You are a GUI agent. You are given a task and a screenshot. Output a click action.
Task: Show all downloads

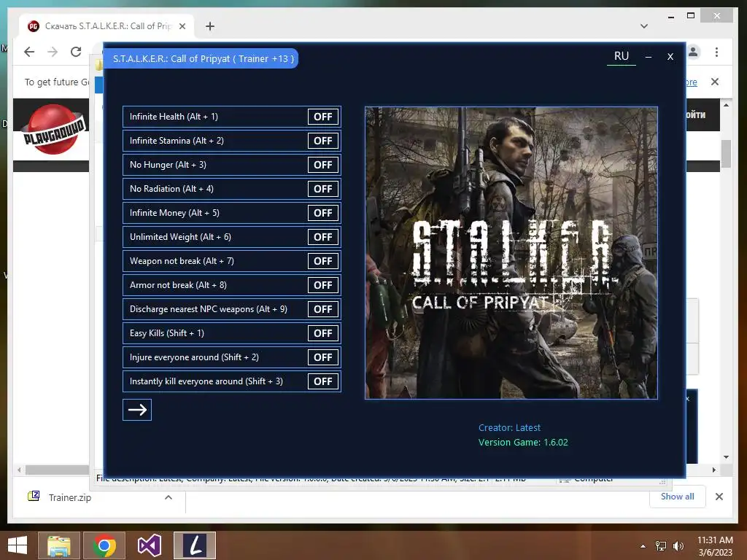pos(677,497)
